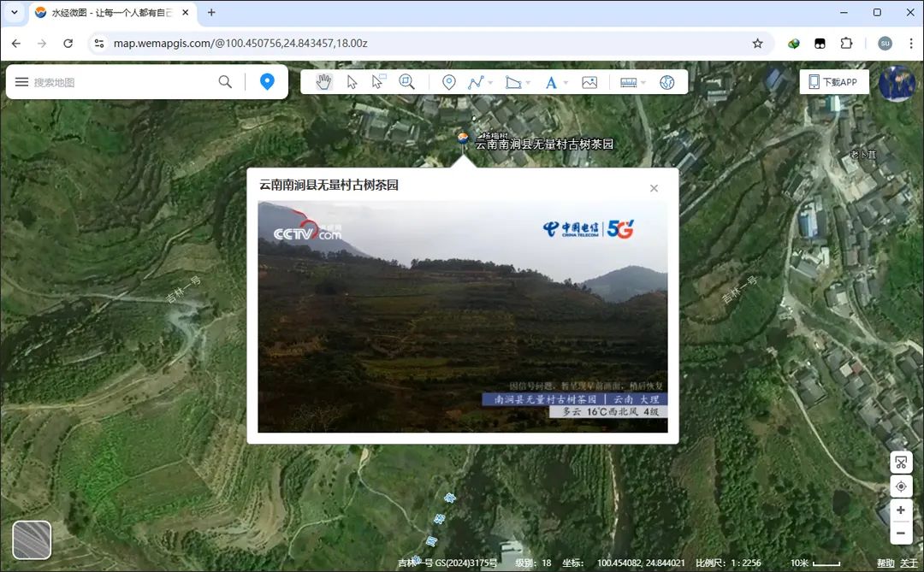The width and height of the screenshot is (924, 572).
Task: Close the 云南南涧县无量村古树茶园 popup
Action: pos(654,188)
